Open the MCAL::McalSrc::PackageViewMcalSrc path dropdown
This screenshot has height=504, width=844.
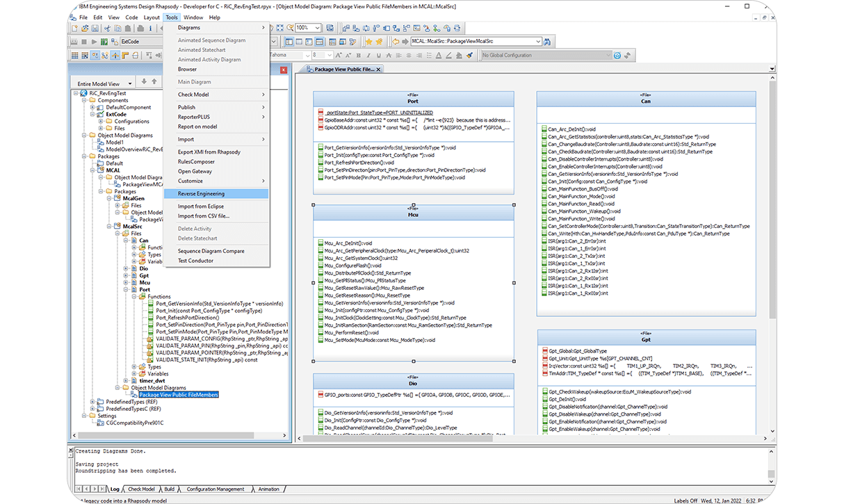[539, 42]
